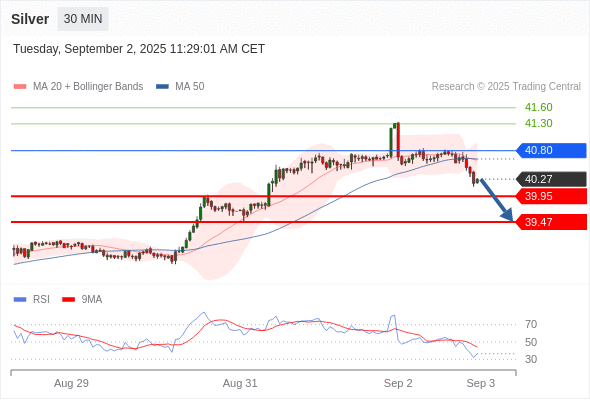Click the MA 50 blue legend swatch

click(162, 87)
